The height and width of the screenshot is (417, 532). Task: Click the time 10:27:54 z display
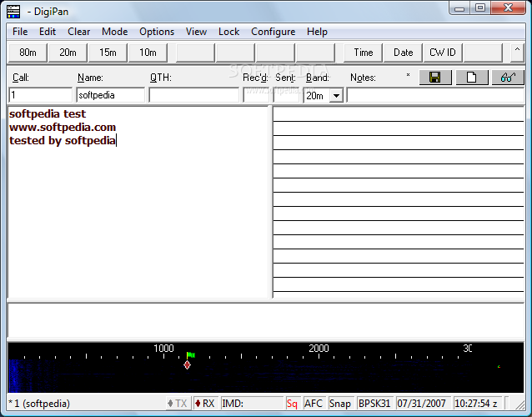(x=478, y=404)
